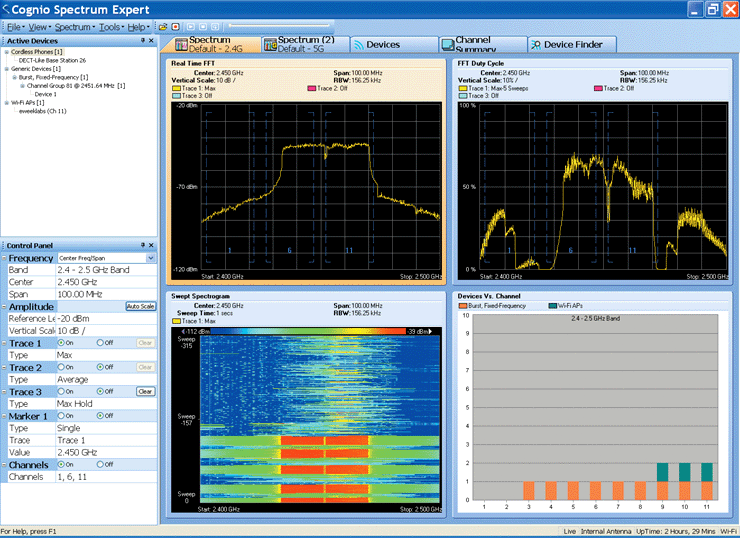
Task: Collapse the Amplitude section
Action: (4, 307)
